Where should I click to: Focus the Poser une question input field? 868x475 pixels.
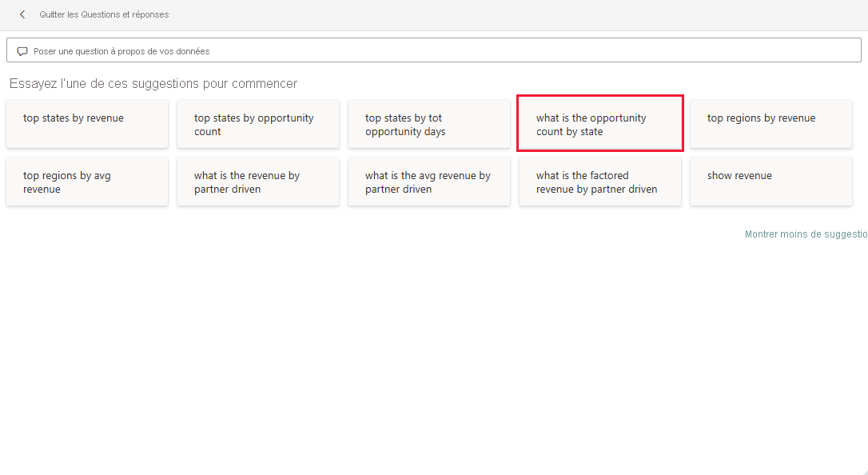pos(433,50)
